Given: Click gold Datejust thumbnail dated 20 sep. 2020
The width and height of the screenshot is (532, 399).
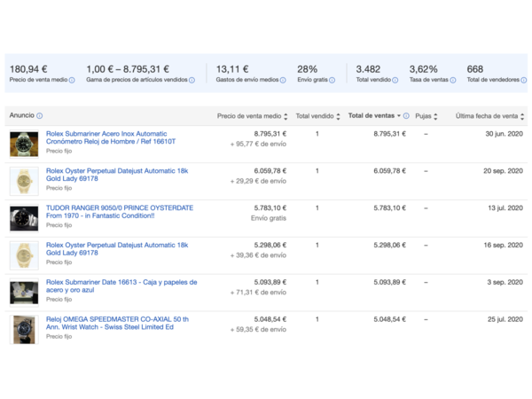Looking at the screenshot, I should (x=24, y=181).
